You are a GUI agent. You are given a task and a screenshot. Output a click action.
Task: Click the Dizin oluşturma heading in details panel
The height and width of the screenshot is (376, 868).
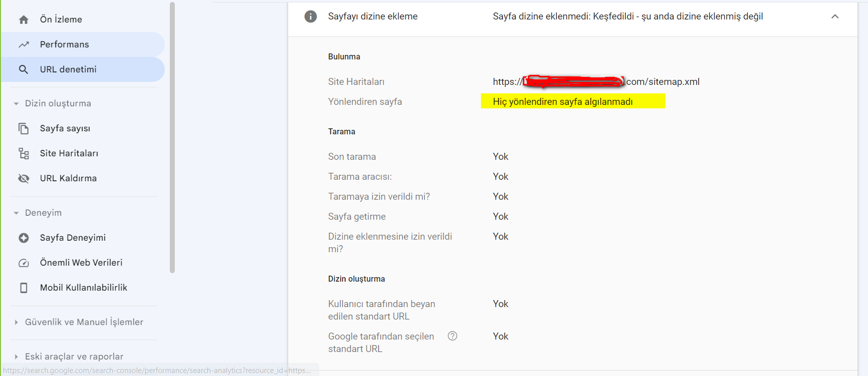(357, 279)
